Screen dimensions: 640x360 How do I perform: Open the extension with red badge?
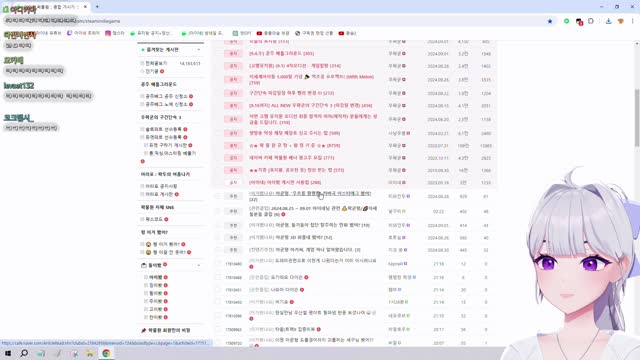579,21
